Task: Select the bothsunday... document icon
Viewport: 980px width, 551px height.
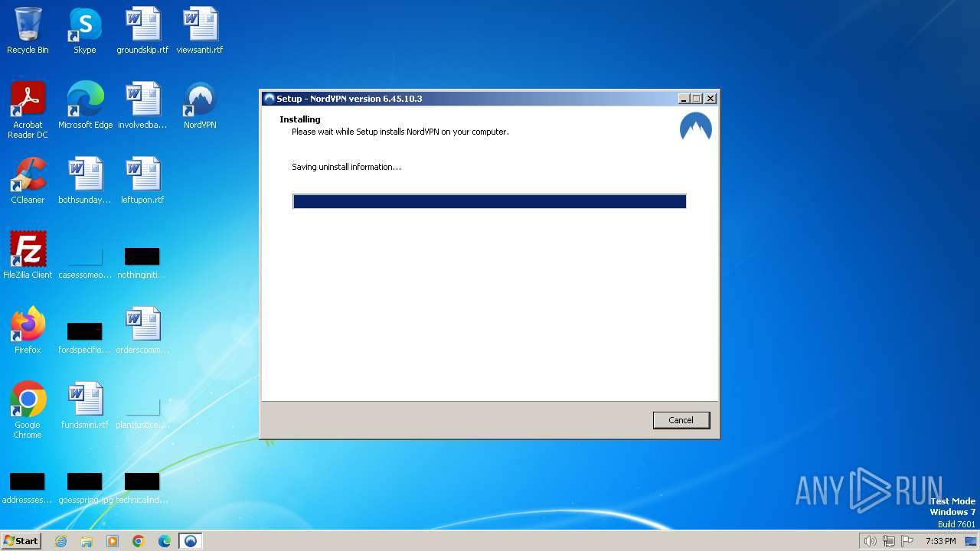Action: (x=85, y=181)
